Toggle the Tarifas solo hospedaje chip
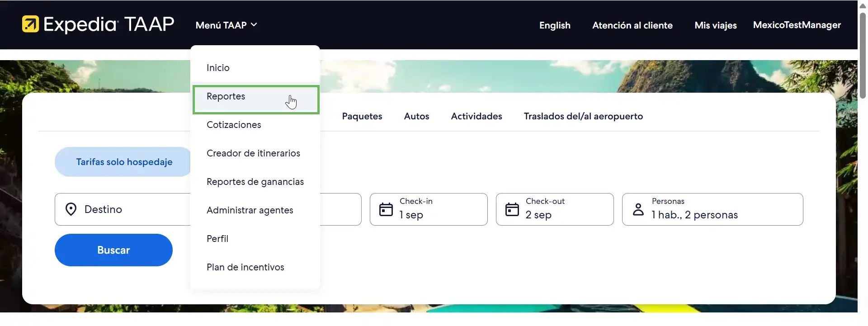Image resolution: width=868 pixels, height=326 pixels. click(124, 162)
